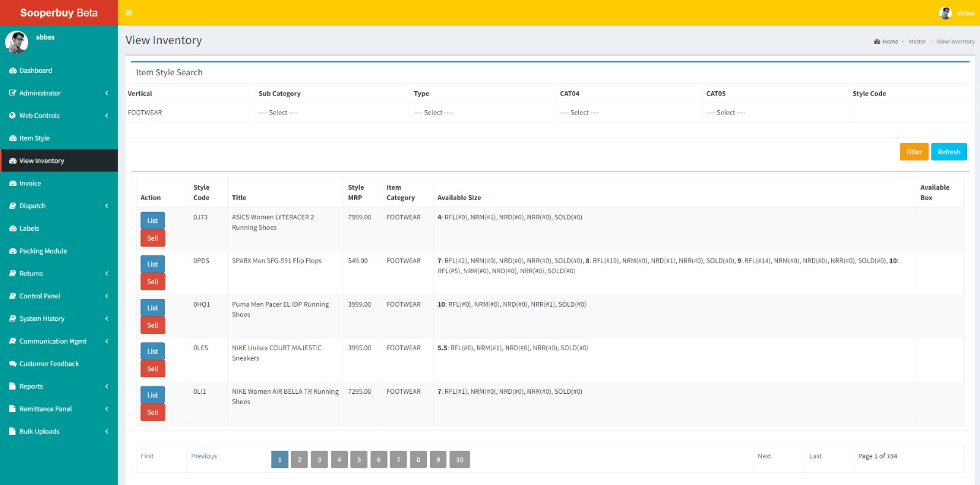Open the Type select dropdown
The image size is (980, 485).
pyautogui.click(x=481, y=113)
